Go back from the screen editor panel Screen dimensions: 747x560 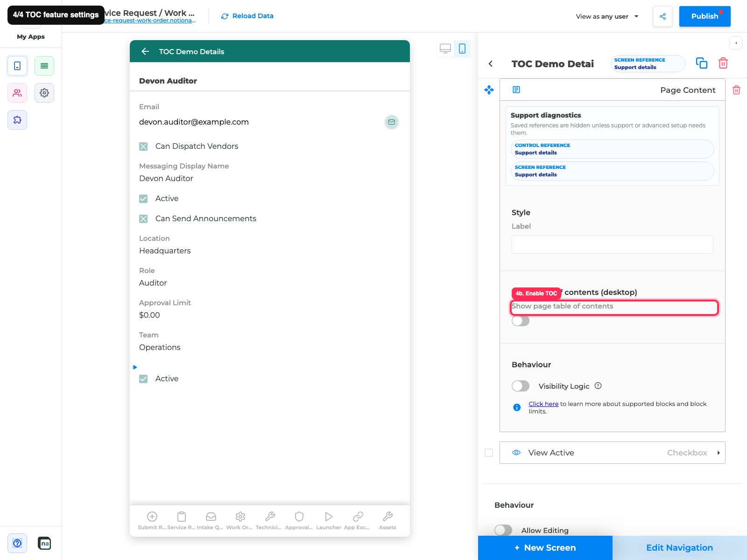[x=491, y=63]
